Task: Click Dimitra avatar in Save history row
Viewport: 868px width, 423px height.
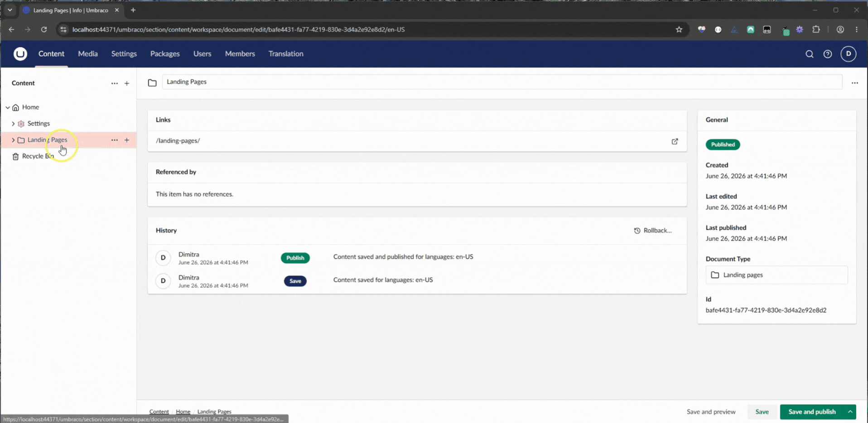Action: (x=163, y=281)
